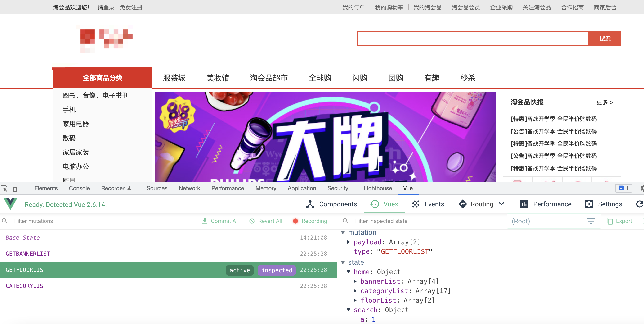Select the CATEGORYLIST mutation entry
Screen dimensions: 644x324
(26, 286)
